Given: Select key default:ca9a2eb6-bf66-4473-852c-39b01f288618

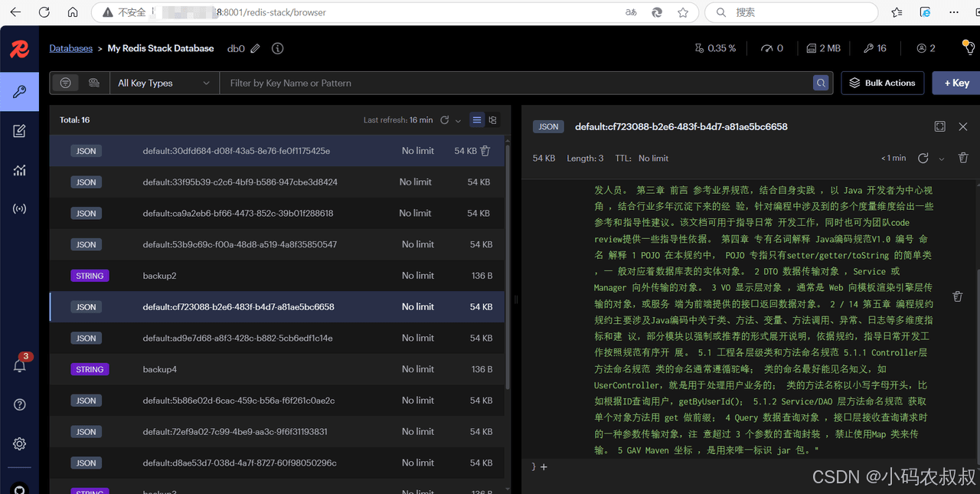Looking at the screenshot, I should [277, 213].
